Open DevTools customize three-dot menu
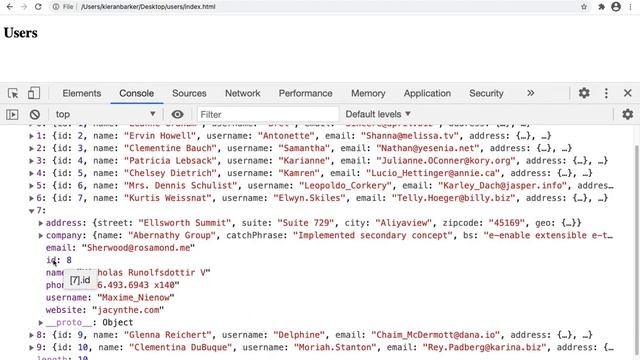Viewport: 640px width, 360px height. 606,93
